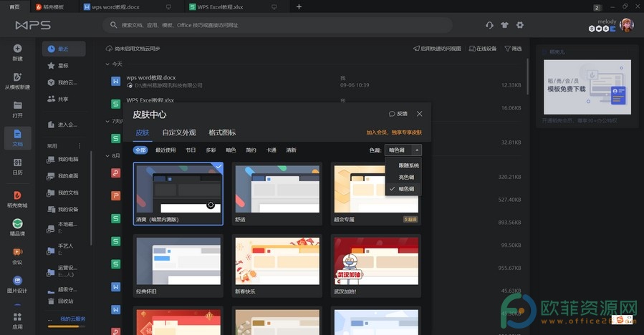The height and width of the screenshot is (335, 644).
Task: Collapse the 8月 file group
Action: coord(107,156)
